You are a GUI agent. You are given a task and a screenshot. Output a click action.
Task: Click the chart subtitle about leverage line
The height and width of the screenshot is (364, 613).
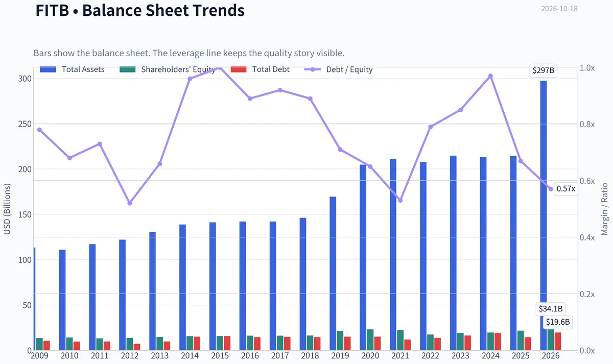point(189,53)
